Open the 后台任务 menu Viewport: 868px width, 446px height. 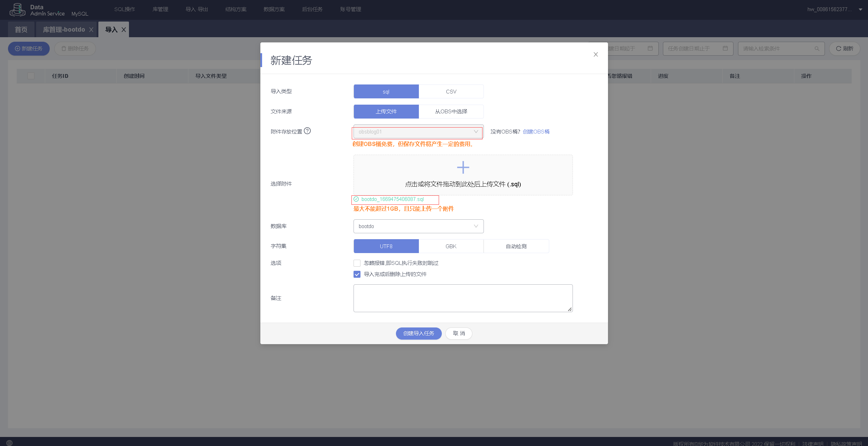click(x=312, y=9)
